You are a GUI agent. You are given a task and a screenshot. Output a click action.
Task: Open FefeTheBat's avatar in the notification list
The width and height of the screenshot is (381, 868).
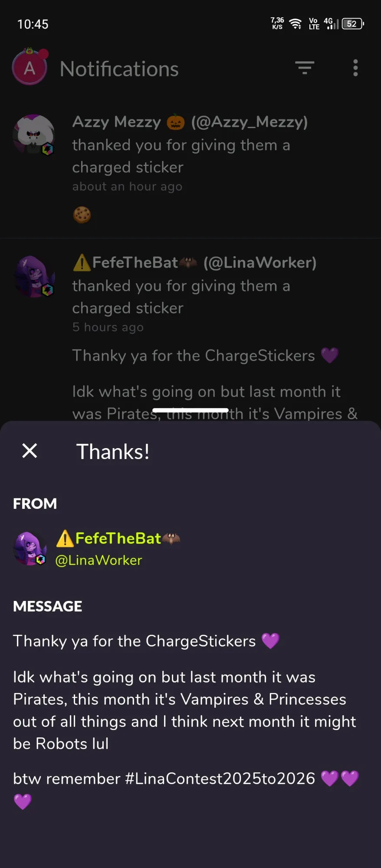tap(34, 276)
